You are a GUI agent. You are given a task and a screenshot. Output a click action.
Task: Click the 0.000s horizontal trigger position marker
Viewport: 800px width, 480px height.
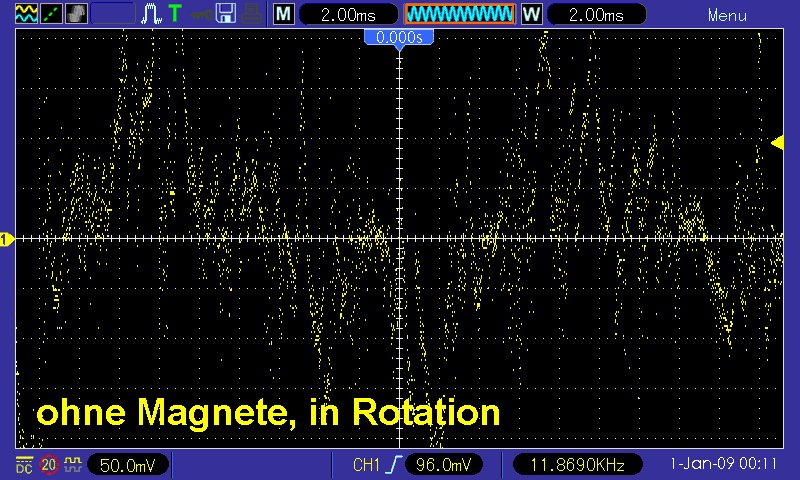tap(400, 37)
